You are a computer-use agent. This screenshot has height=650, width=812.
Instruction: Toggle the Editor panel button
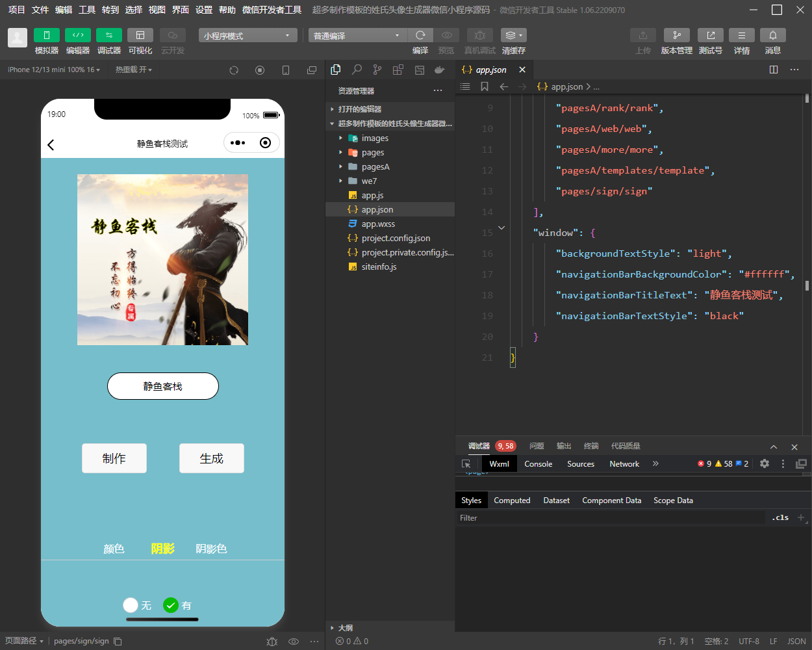[77, 35]
